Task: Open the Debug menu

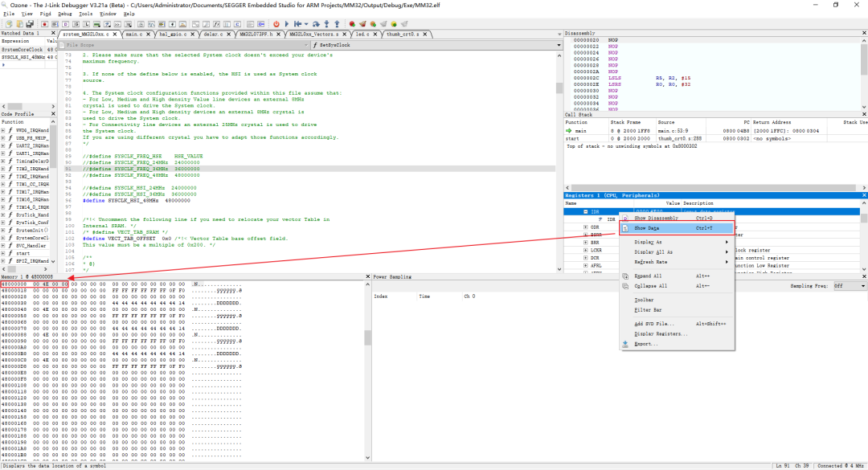Action: tap(65, 14)
